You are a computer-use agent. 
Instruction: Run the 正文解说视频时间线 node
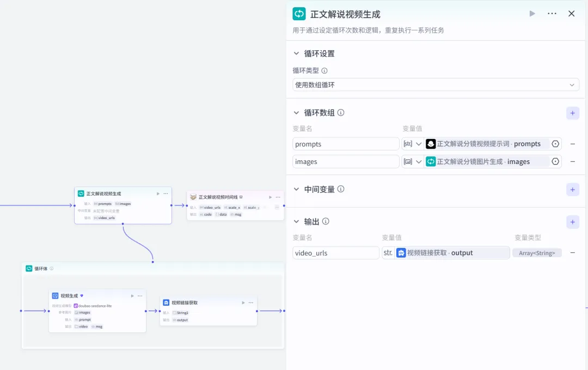271,197
